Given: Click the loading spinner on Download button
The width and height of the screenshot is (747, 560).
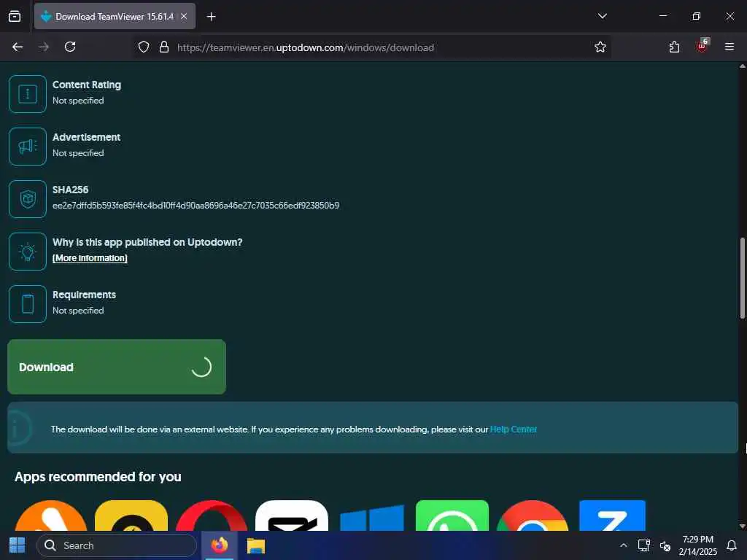Looking at the screenshot, I should [x=201, y=367].
